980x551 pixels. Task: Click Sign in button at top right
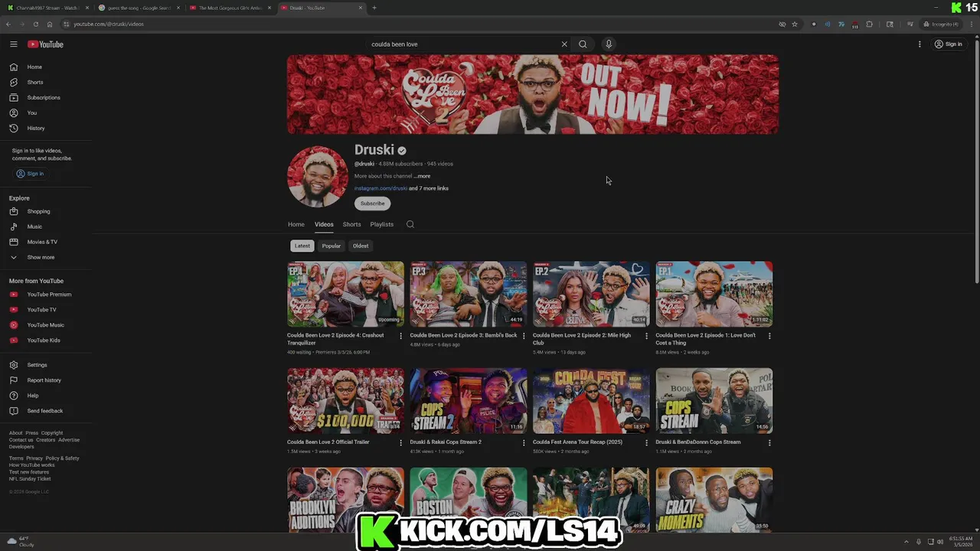(948, 44)
